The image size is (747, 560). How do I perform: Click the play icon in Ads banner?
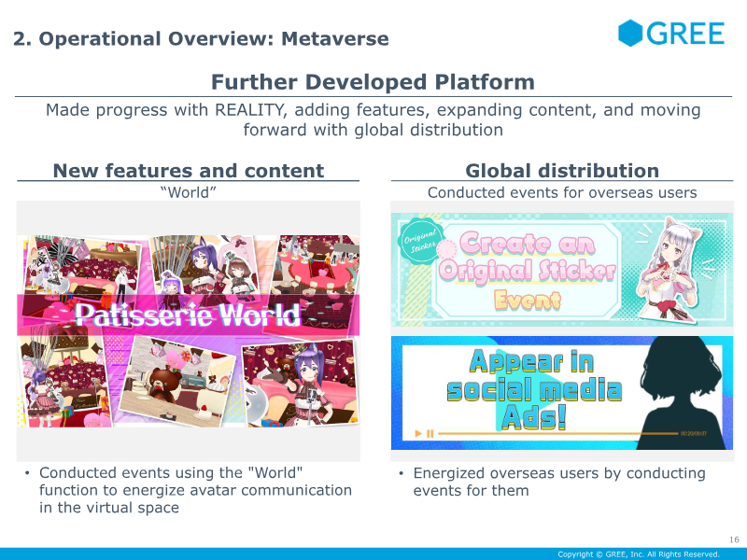(x=418, y=433)
